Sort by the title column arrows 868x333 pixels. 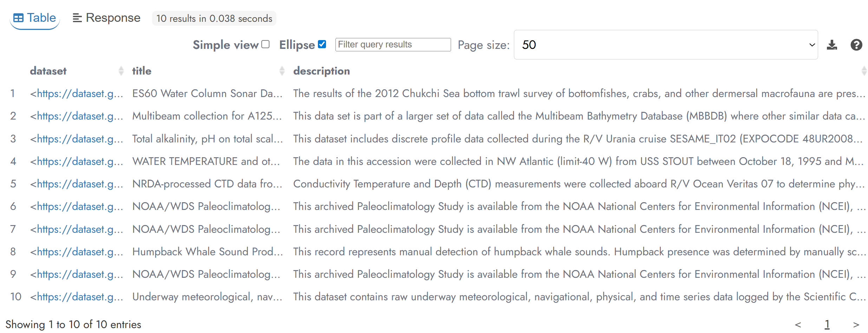282,71
